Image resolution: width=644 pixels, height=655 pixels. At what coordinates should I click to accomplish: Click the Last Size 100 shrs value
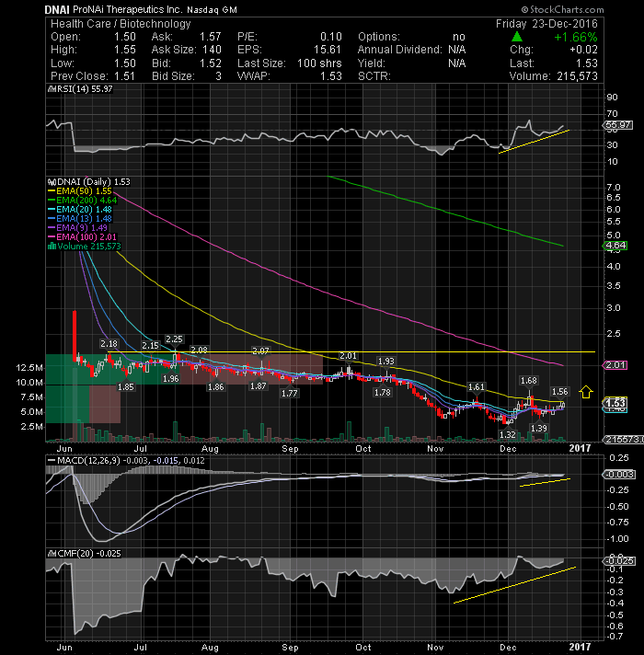319,63
